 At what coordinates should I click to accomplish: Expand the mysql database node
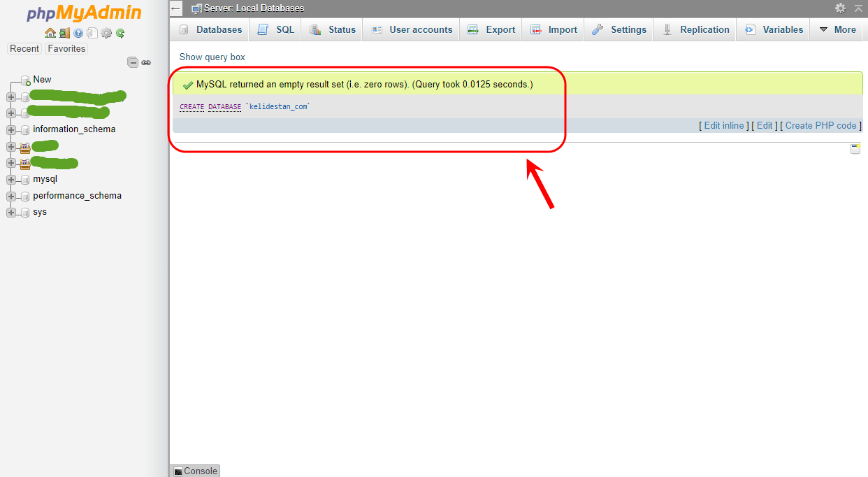click(x=11, y=180)
